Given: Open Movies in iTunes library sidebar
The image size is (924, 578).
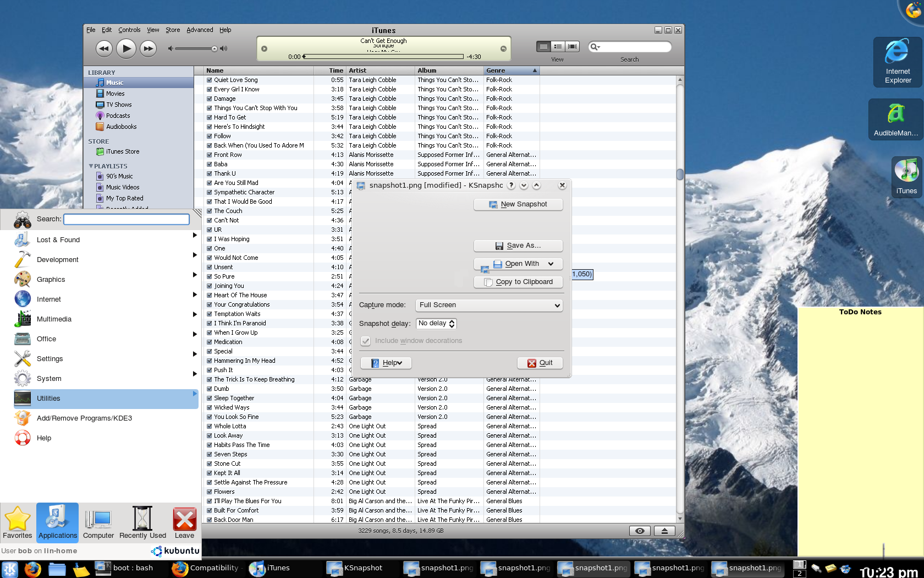Looking at the screenshot, I should [115, 94].
